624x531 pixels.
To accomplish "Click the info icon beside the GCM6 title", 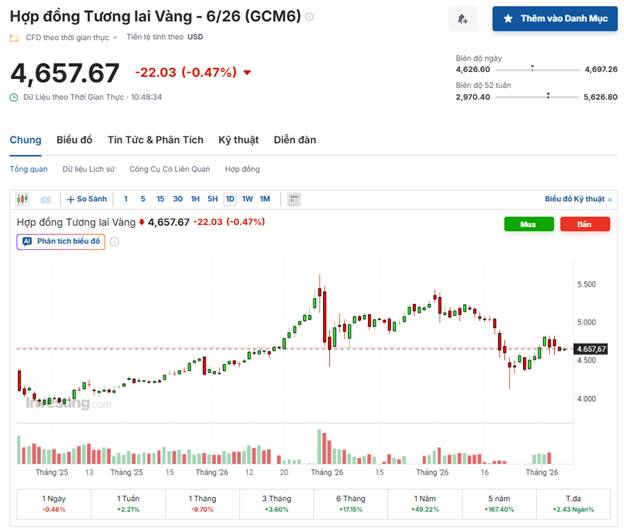I will click(x=309, y=17).
